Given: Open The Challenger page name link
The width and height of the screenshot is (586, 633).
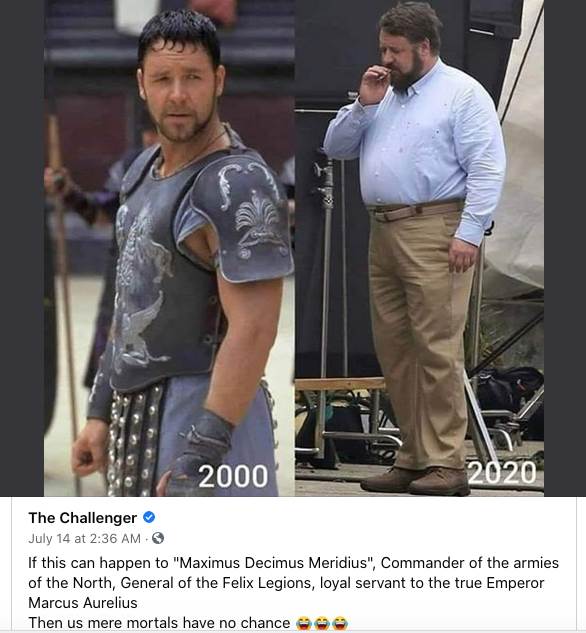Looking at the screenshot, I should point(82,518).
